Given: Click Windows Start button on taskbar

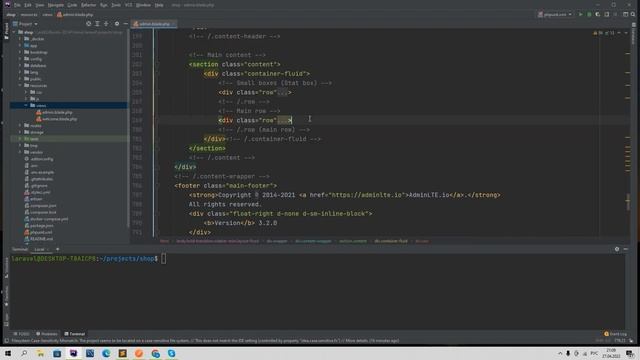Looking at the screenshot, I should 7,353.
